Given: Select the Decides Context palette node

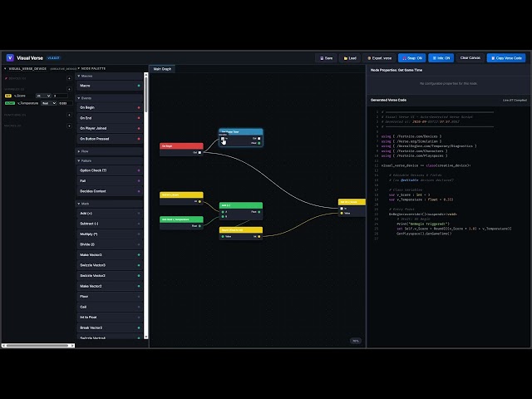Looking at the screenshot, I should point(109,191).
